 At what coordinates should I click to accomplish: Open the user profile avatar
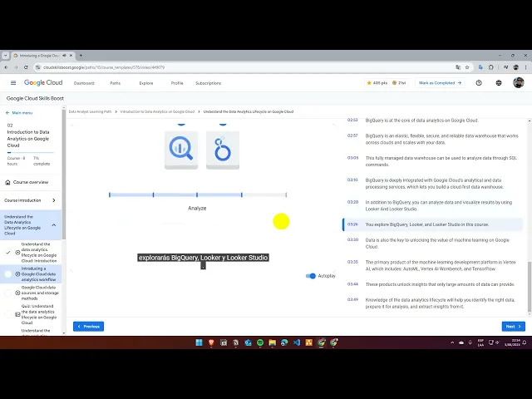tap(518, 82)
